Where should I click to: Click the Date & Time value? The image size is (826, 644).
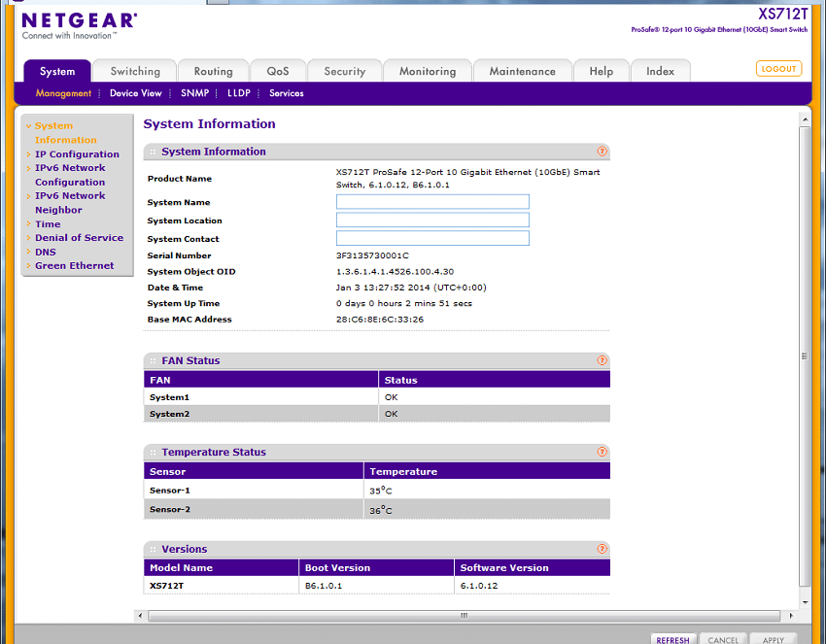[411, 288]
